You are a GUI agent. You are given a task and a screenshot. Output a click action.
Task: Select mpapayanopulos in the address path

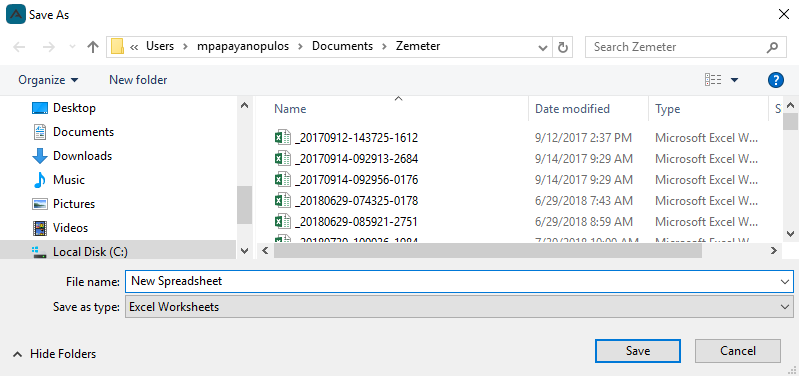tap(243, 46)
